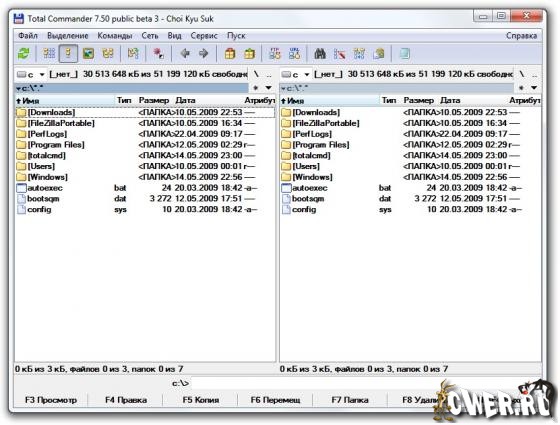Open Synchronize directories icon

[x=359, y=54]
